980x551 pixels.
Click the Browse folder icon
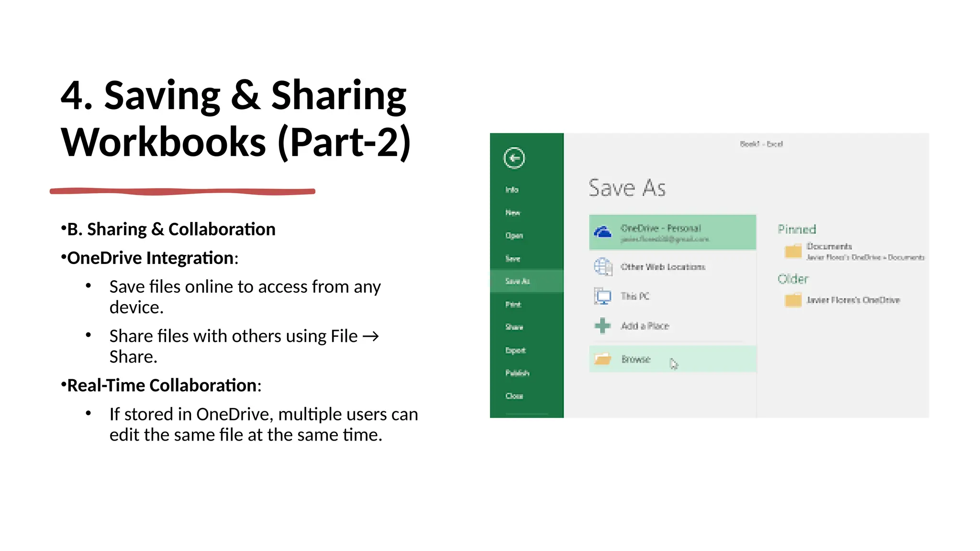coord(602,359)
